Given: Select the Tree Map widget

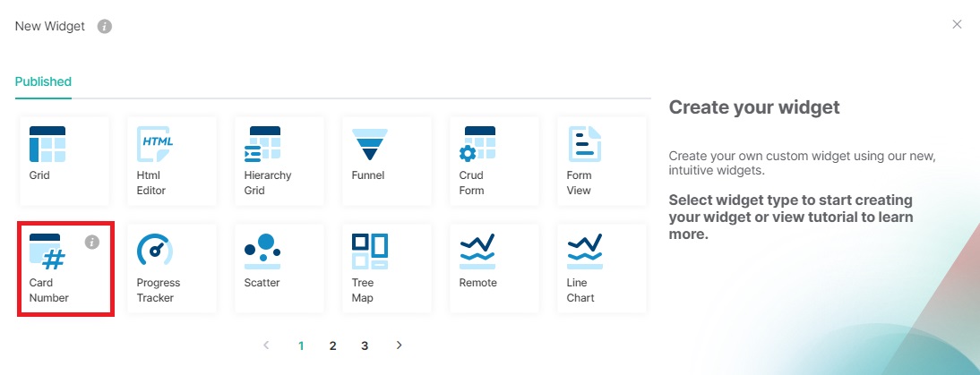Looking at the screenshot, I should pyautogui.click(x=369, y=251).
